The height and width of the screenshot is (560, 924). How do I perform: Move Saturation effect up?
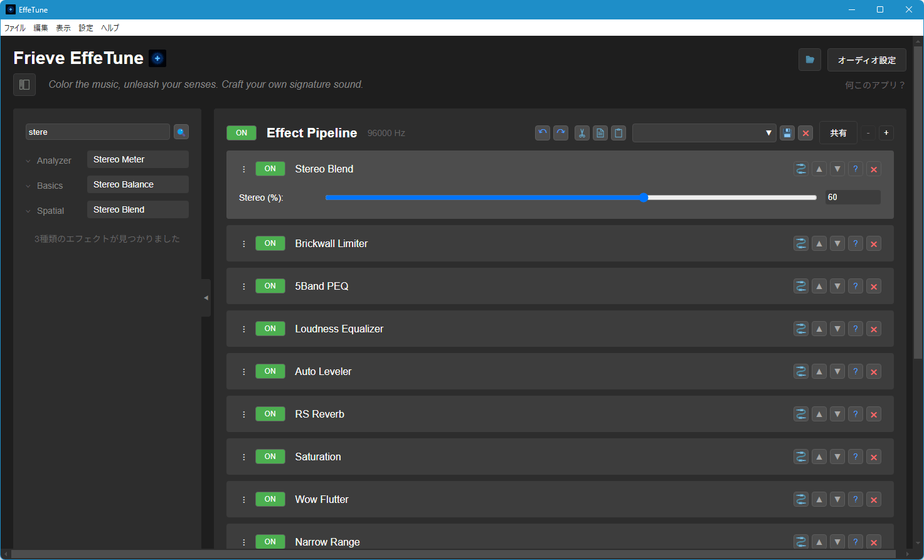click(x=819, y=457)
